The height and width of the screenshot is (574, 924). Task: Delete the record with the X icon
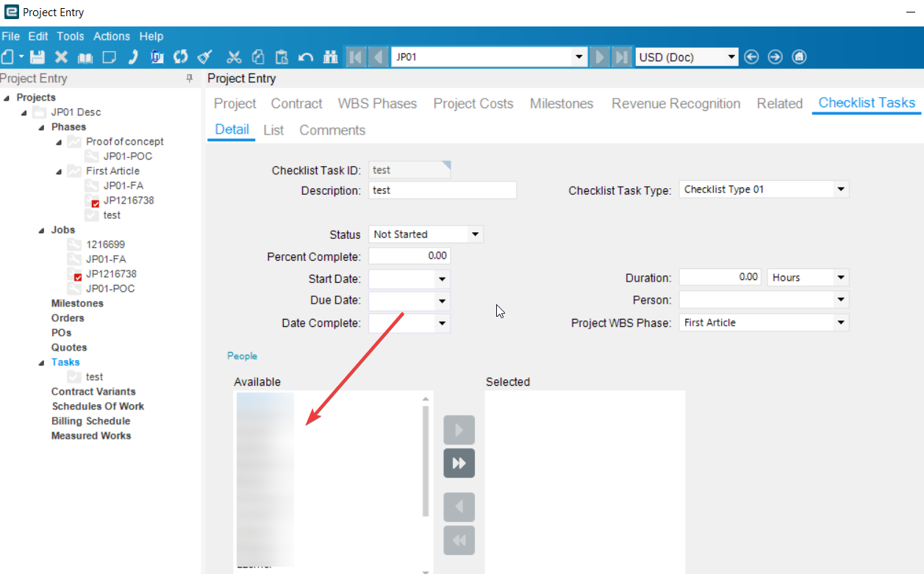[x=61, y=57]
